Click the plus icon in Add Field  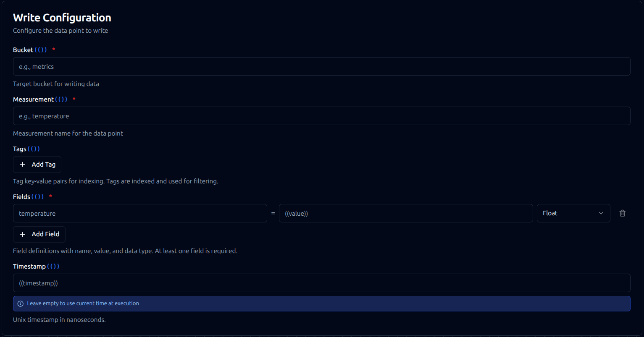[23, 234]
